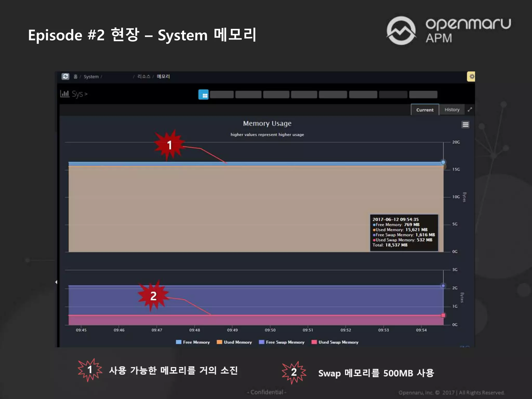Click the Free Swap Memory data point marker
Viewport: 532px width, 399px height.
pos(443,286)
